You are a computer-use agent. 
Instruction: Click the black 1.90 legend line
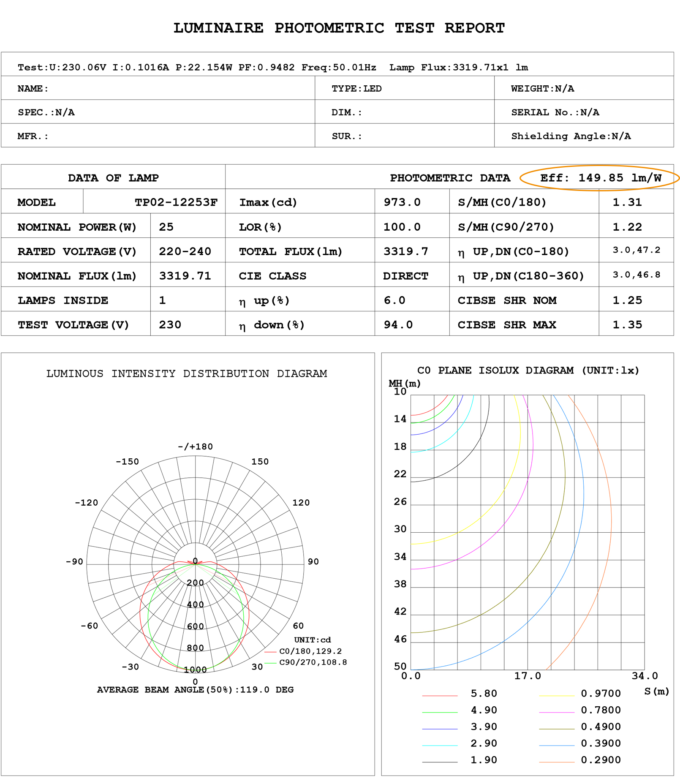pos(440,762)
